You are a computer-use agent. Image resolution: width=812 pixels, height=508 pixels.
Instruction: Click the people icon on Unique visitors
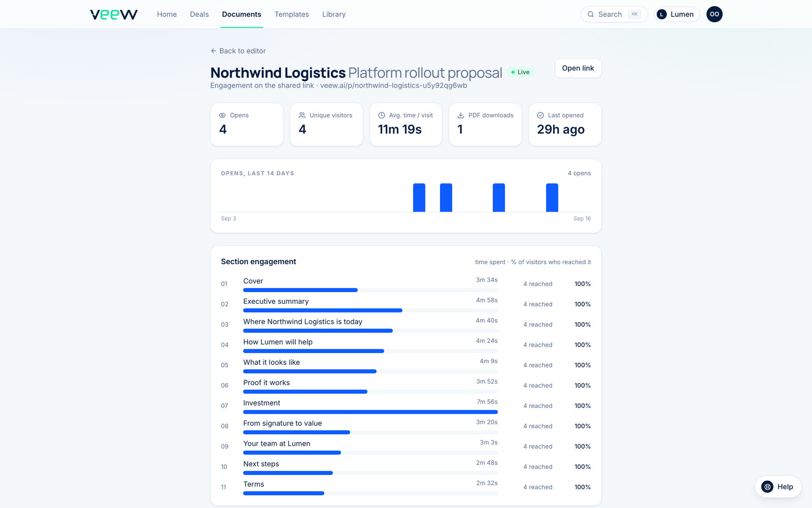pyautogui.click(x=302, y=115)
